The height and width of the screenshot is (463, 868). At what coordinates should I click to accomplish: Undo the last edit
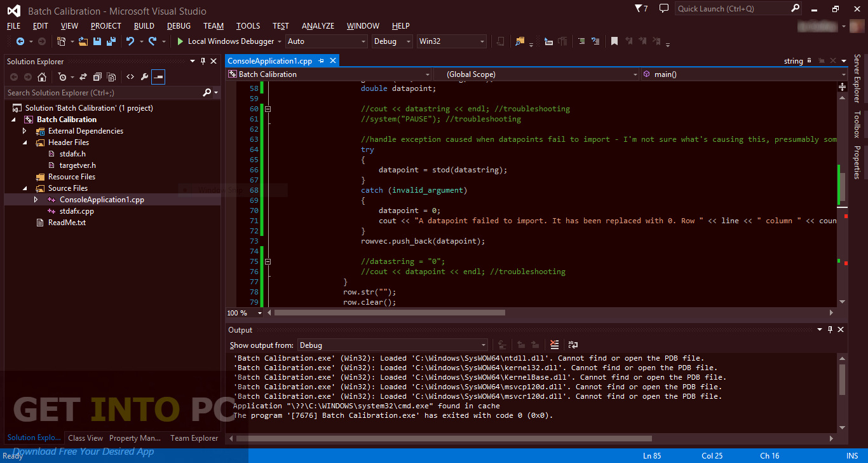point(130,41)
